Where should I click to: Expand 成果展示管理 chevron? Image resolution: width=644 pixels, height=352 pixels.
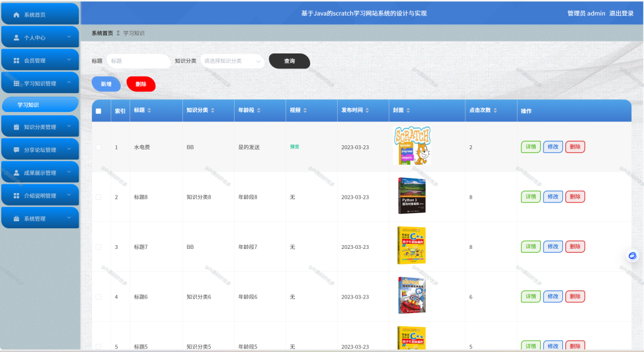click(69, 172)
